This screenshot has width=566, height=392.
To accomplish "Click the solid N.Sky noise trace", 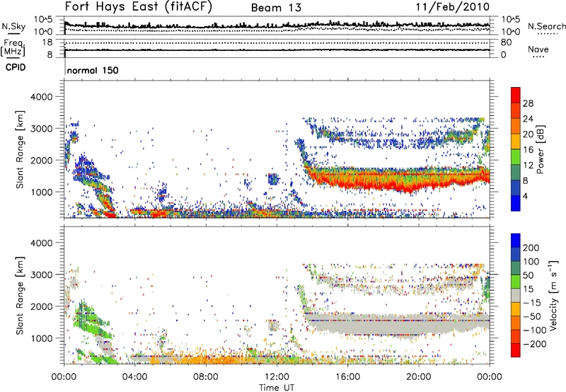I will (277, 25).
